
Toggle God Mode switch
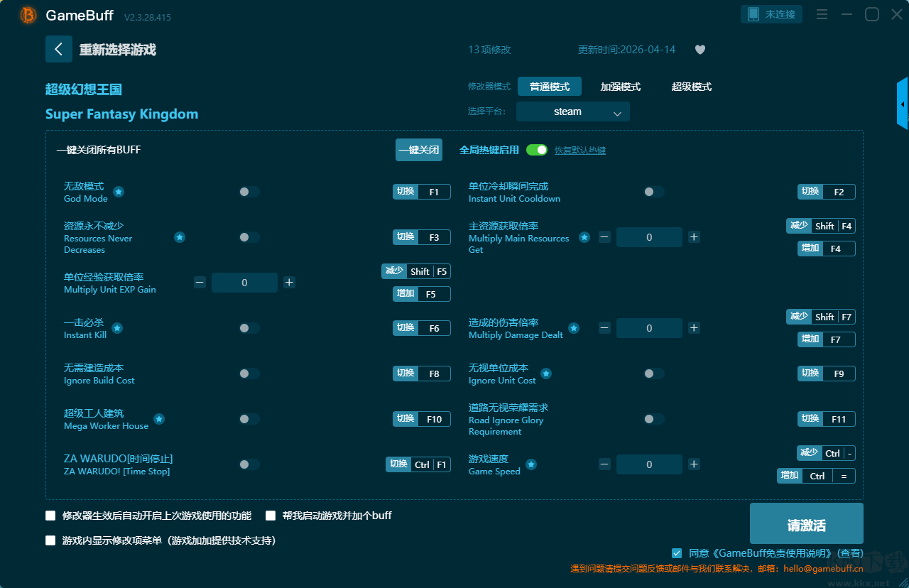coord(249,192)
